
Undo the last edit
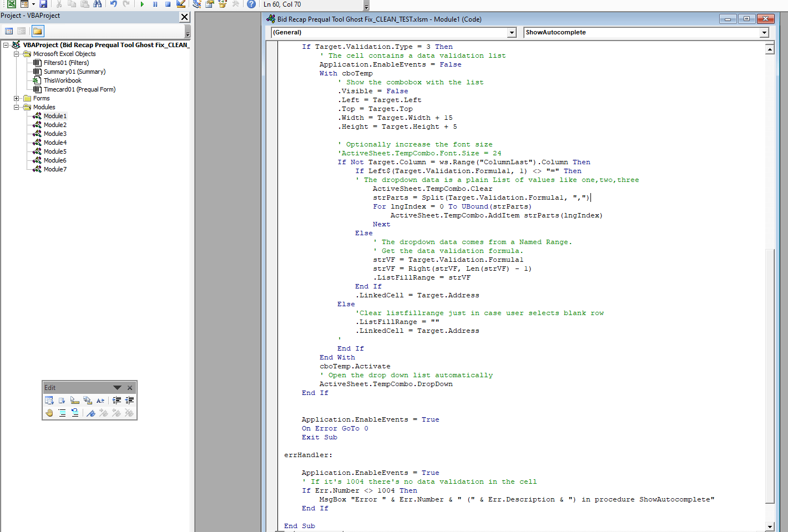click(113, 4)
